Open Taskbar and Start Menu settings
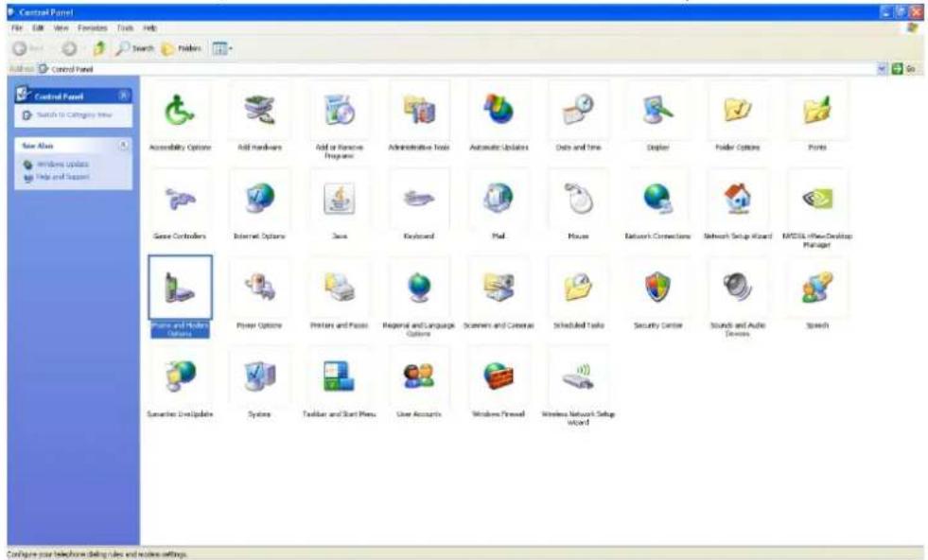The width and height of the screenshot is (928, 560). tap(339, 376)
